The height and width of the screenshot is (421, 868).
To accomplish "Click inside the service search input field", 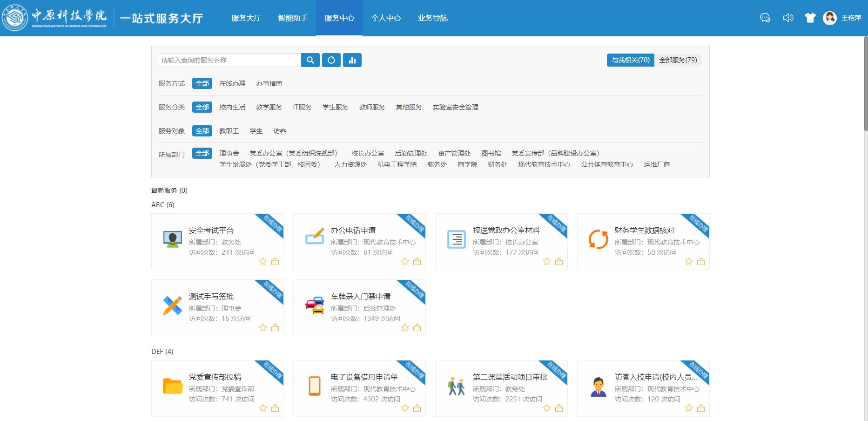I will (x=228, y=60).
